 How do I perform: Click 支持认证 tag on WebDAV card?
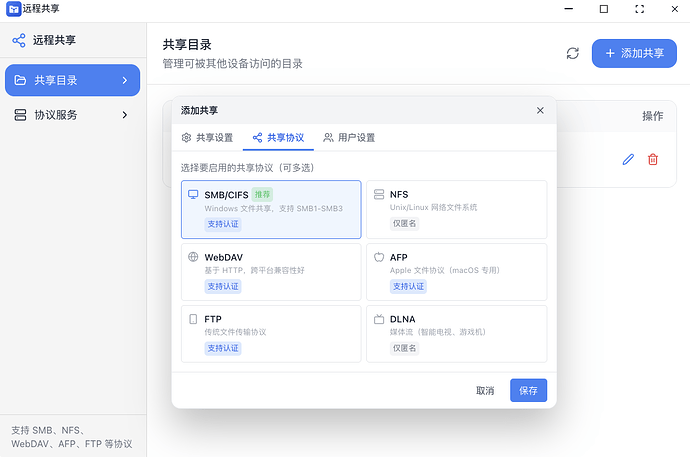(x=223, y=286)
